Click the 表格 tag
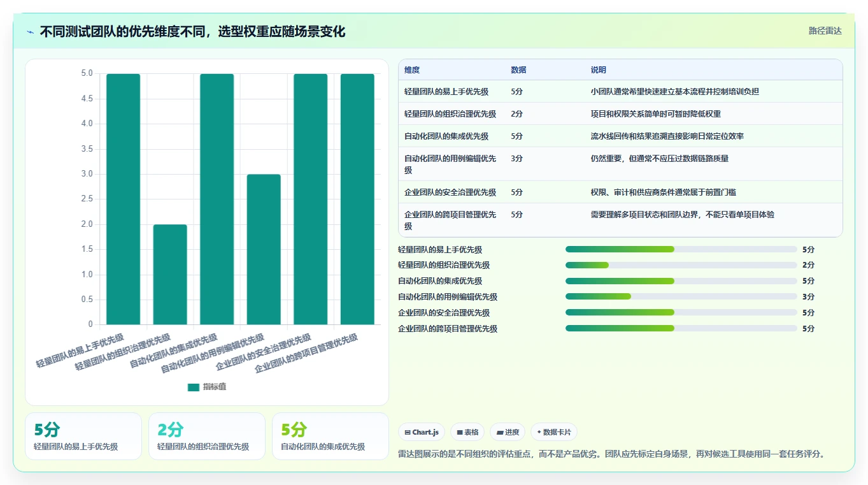 coord(467,432)
